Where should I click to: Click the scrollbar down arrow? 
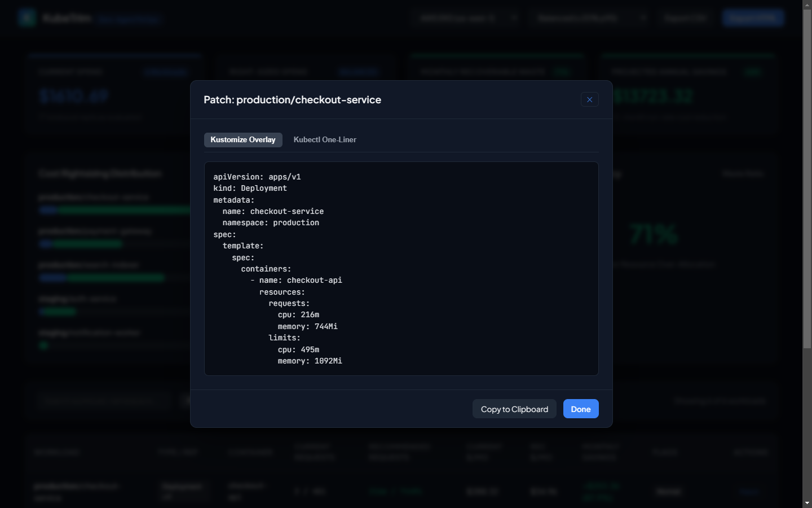click(807, 503)
